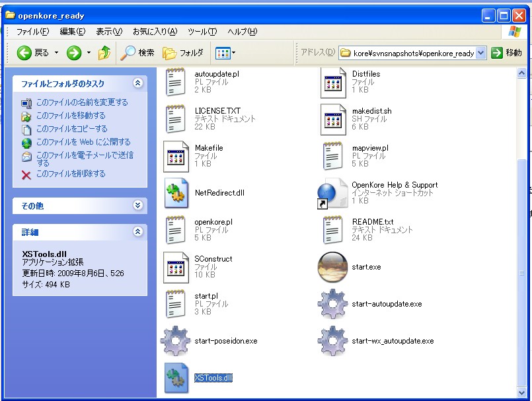Click the OpenKore Help & Support name

(395, 185)
